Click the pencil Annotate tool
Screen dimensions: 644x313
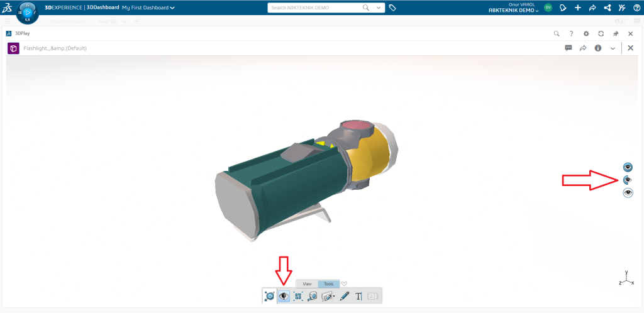pyautogui.click(x=344, y=296)
